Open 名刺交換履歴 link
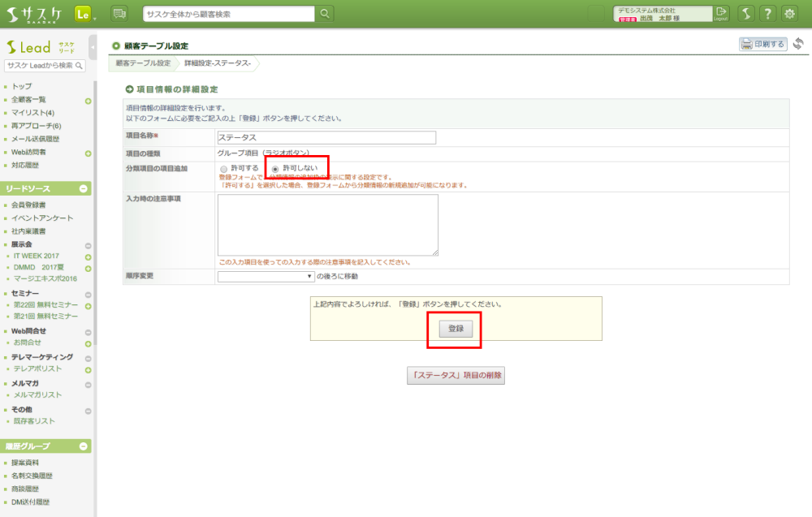Screen dimensions: 812x517 (x=32, y=476)
